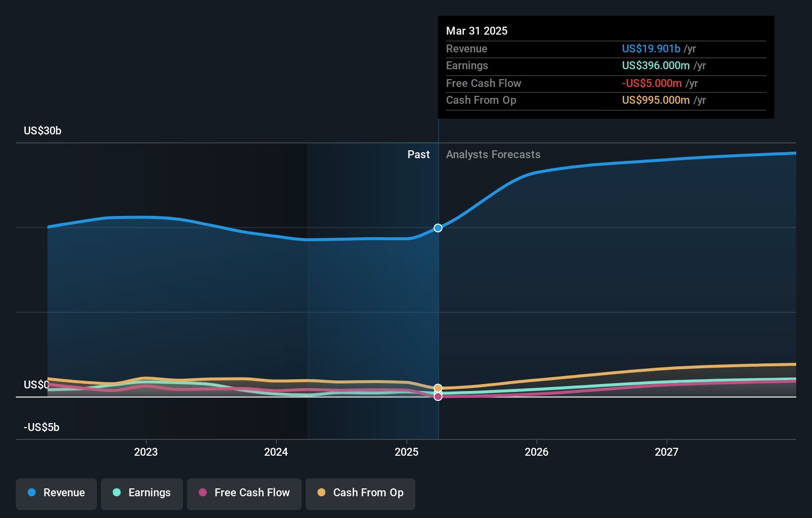Click the 2025 x-axis label
This screenshot has width=812, height=518.
tap(406, 452)
